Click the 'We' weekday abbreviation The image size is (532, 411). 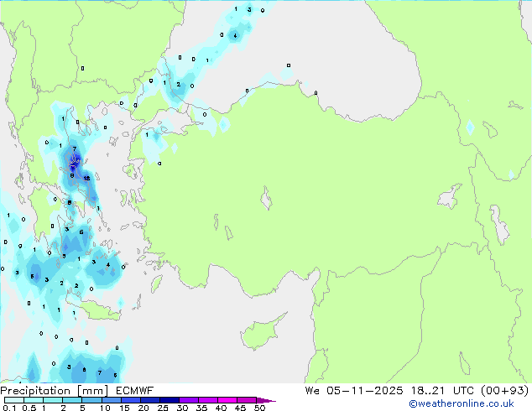coord(312,391)
